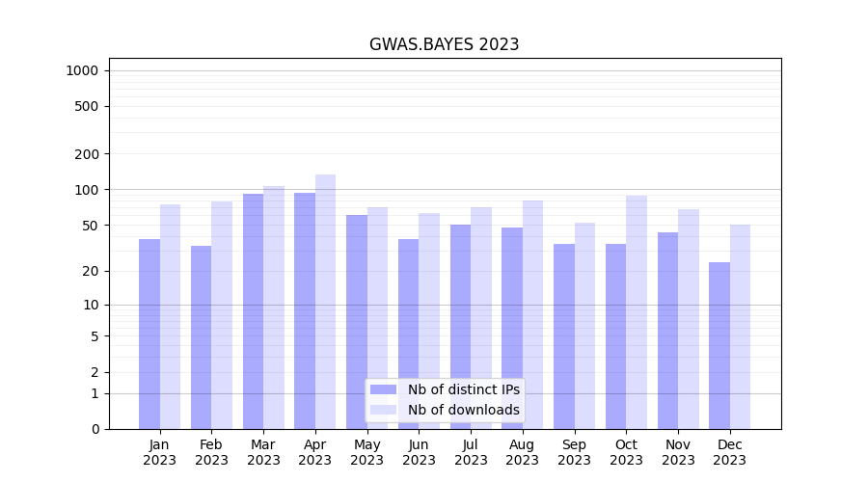The height and width of the screenshot is (482, 868).
Task: Click the March 2023 distinct IPs bar
Action: point(253,310)
